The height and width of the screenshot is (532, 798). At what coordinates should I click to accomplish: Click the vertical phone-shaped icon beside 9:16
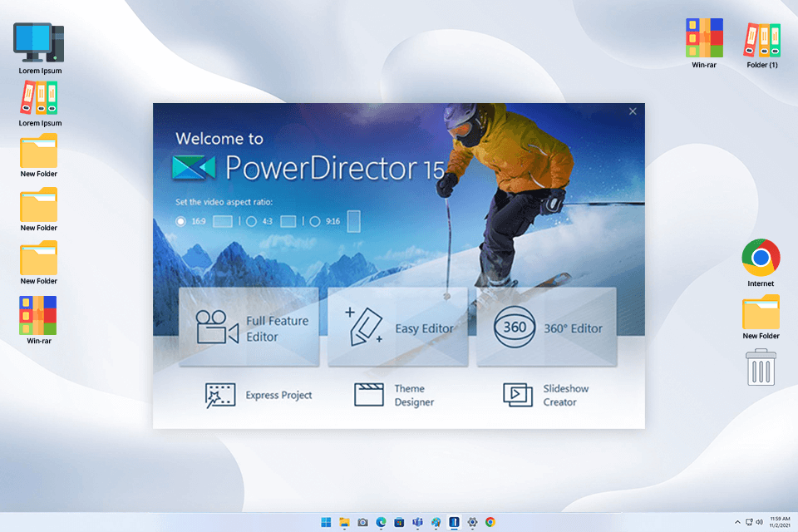click(x=354, y=221)
